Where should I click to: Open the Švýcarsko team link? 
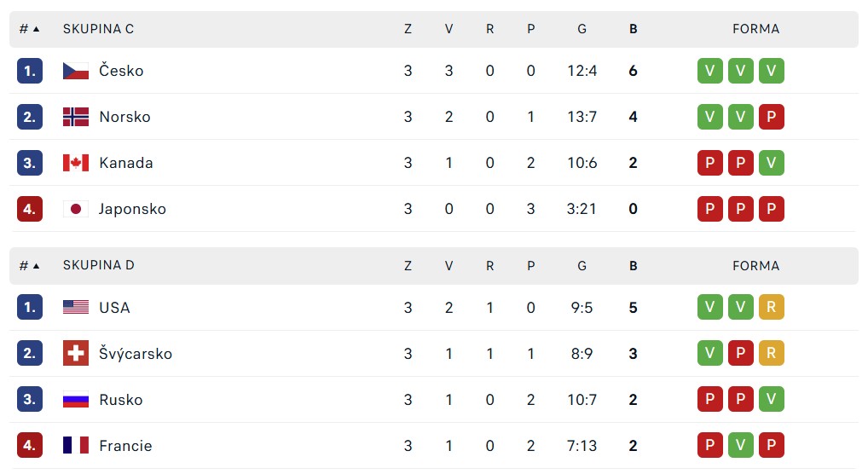[136, 353]
